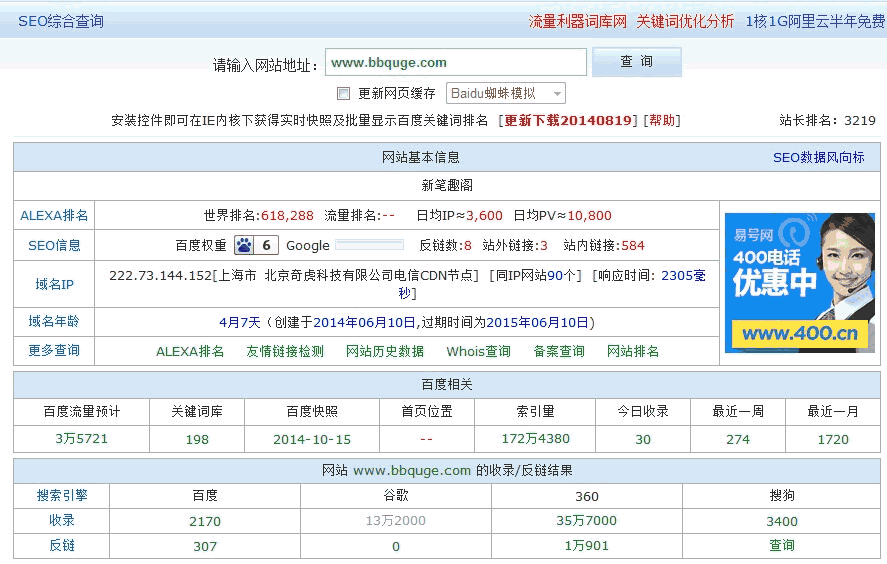Click the Baidu paw weight icon
This screenshot has width=887, height=564.
(x=244, y=245)
